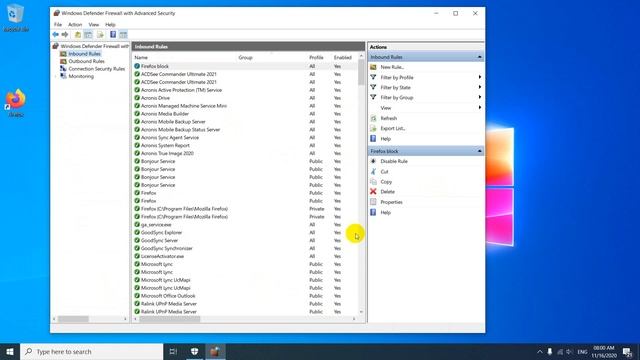Click the Task View taskbar icon

(173, 351)
